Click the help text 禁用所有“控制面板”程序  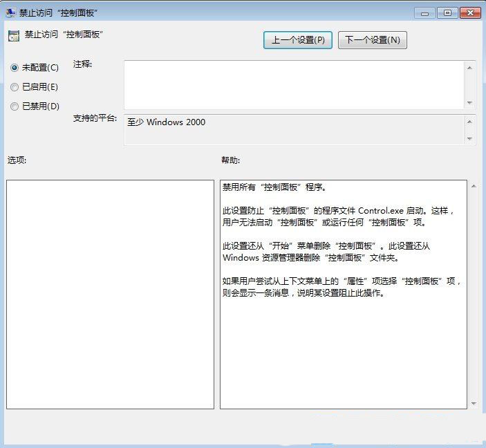274,187
